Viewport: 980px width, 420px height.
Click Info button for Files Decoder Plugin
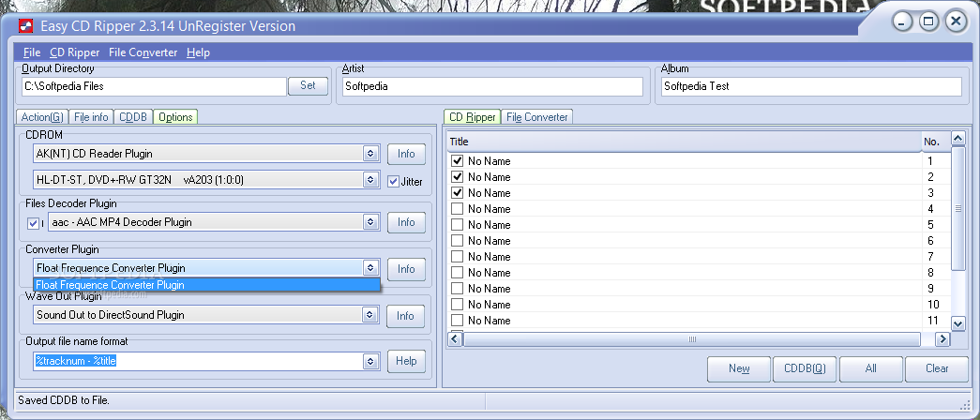coord(406,222)
